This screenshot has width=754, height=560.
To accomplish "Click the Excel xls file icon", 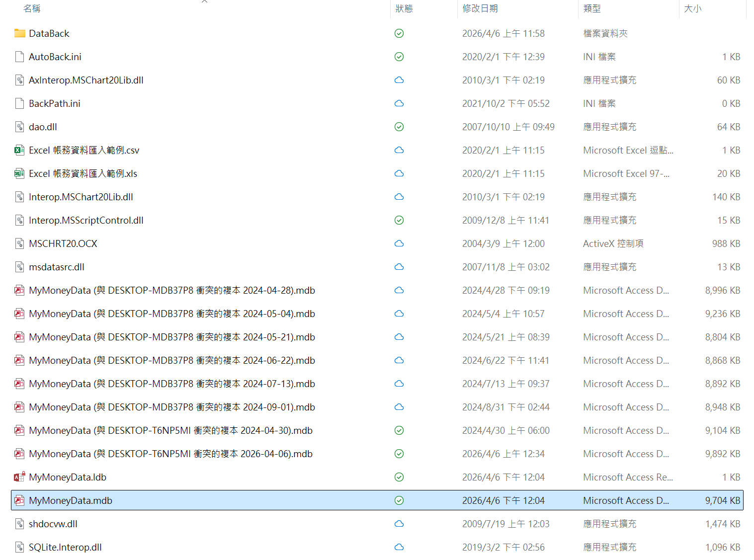I will 19,173.
